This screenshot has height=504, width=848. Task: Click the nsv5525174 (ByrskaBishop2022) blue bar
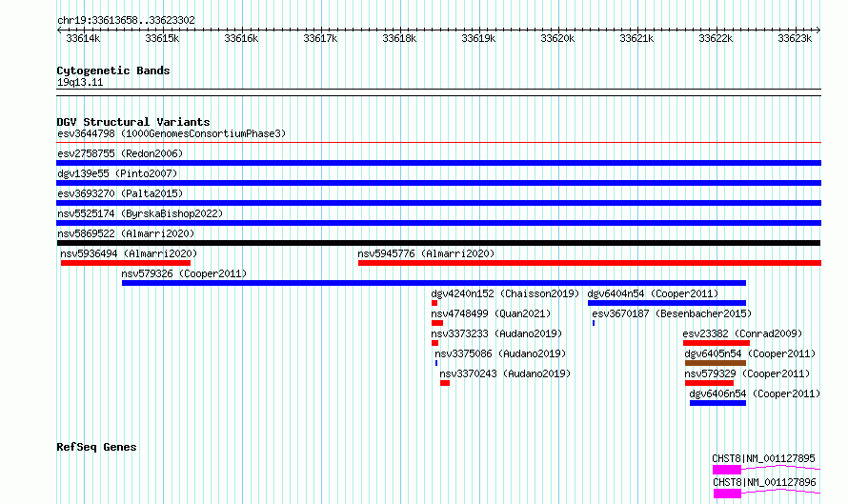coord(438,223)
